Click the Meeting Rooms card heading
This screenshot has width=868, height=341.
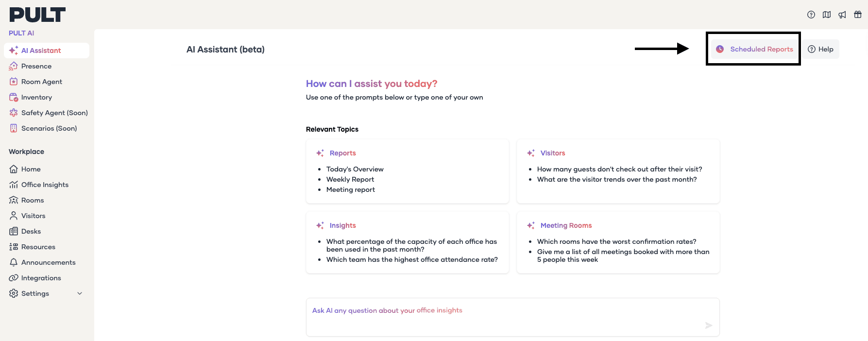[566, 225]
